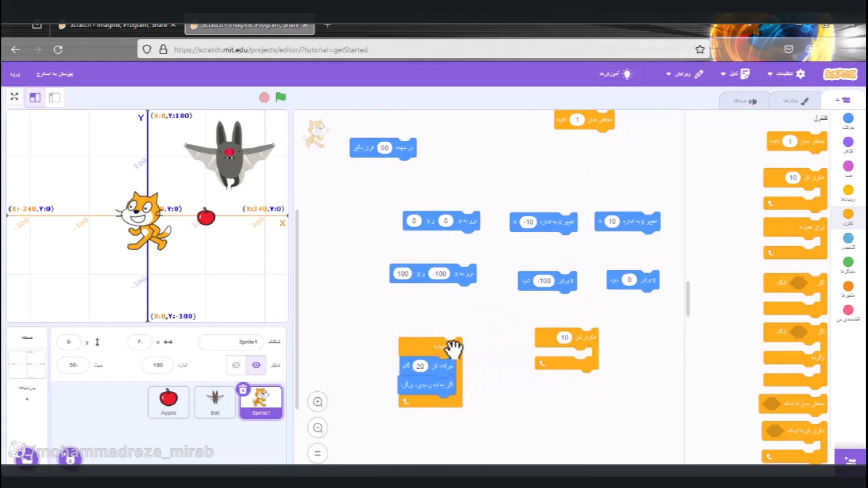Click the sprite x position field
The height and width of the screenshot is (488, 868).
[x=140, y=342]
